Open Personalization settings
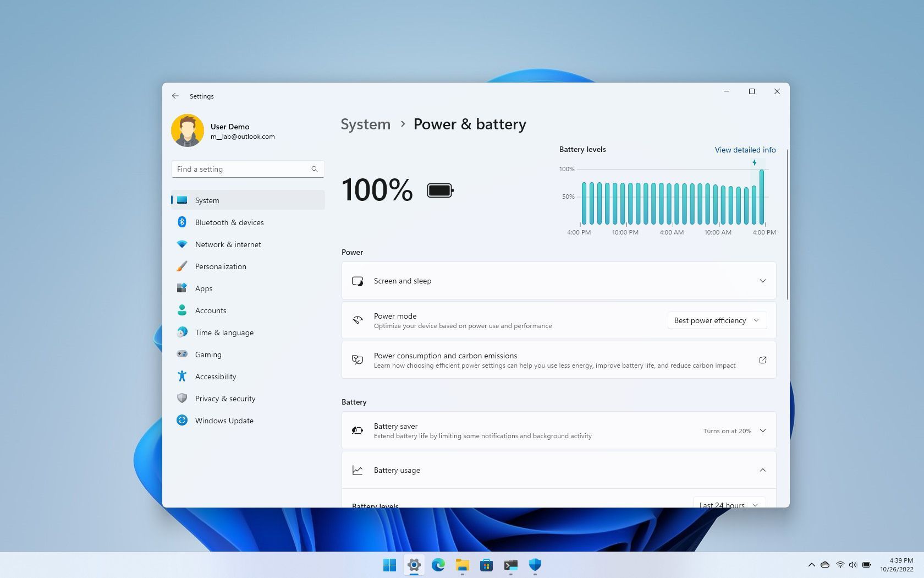Viewport: 924px width, 578px height. click(221, 266)
